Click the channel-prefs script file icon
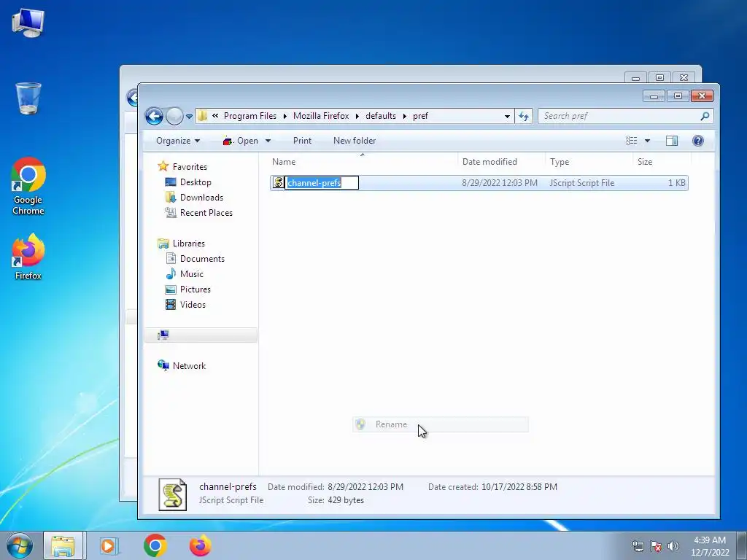The image size is (747, 560). pyautogui.click(x=278, y=183)
